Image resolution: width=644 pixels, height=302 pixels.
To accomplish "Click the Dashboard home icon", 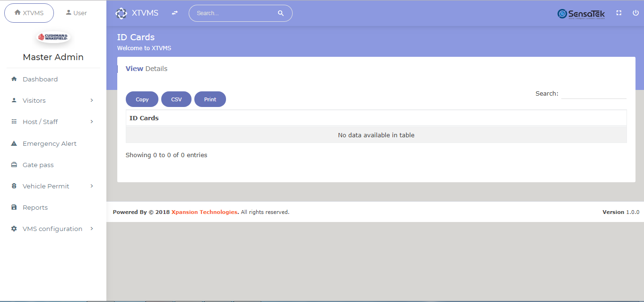I will [x=14, y=79].
